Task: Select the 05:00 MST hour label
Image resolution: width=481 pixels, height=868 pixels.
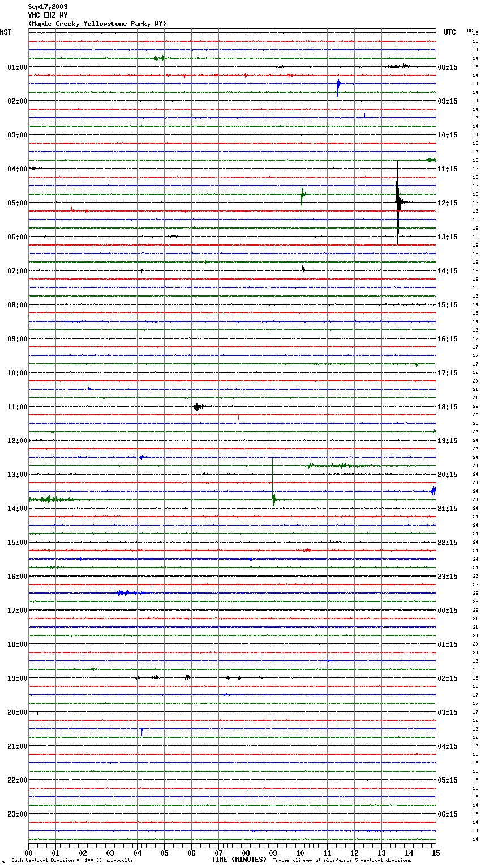Action: [x=18, y=203]
